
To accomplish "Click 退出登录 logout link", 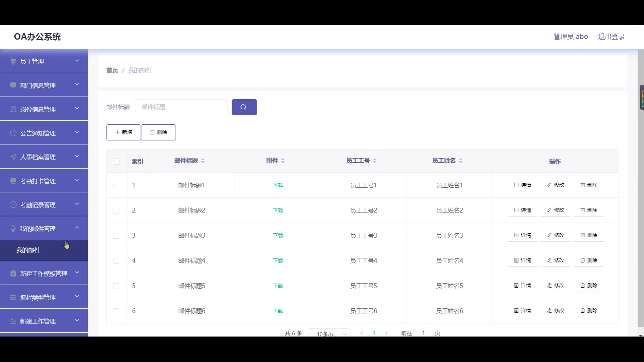I will [611, 37].
